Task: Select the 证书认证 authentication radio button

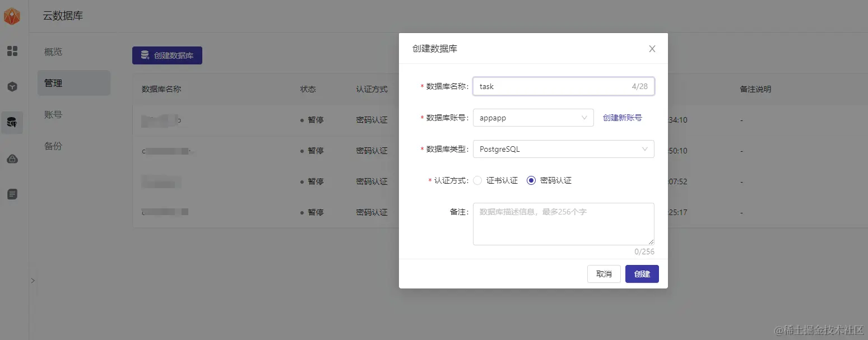Action: 477,180
